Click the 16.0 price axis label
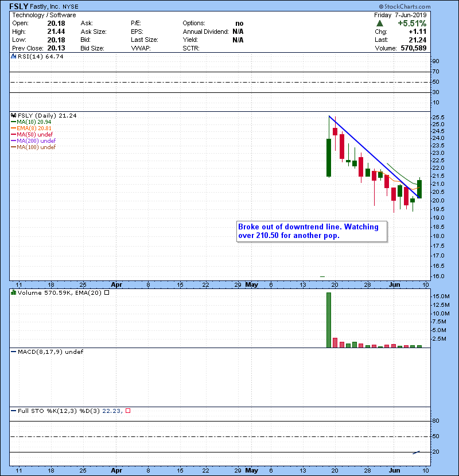 click(438, 276)
